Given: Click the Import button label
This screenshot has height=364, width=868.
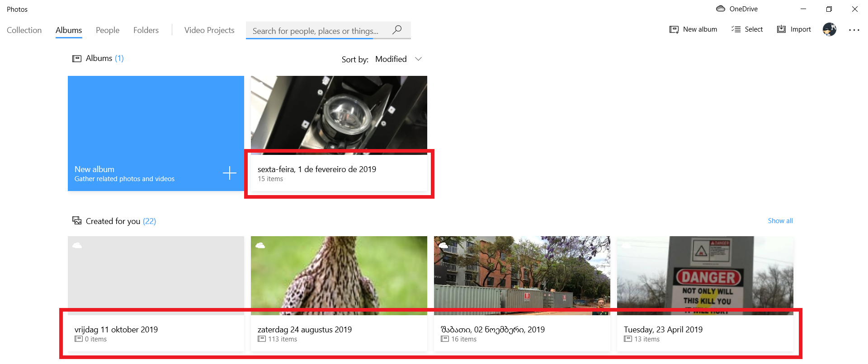Looking at the screenshot, I should pyautogui.click(x=801, y=29).
